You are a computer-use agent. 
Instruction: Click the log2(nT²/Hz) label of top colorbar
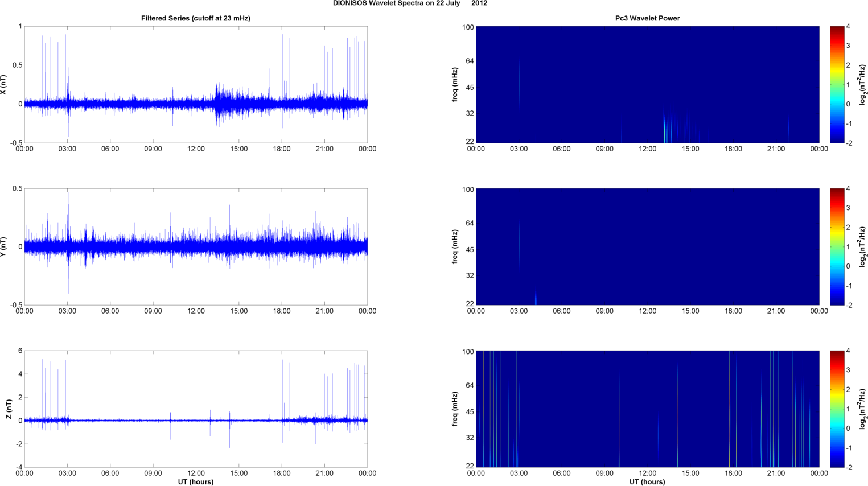[862, 85]
